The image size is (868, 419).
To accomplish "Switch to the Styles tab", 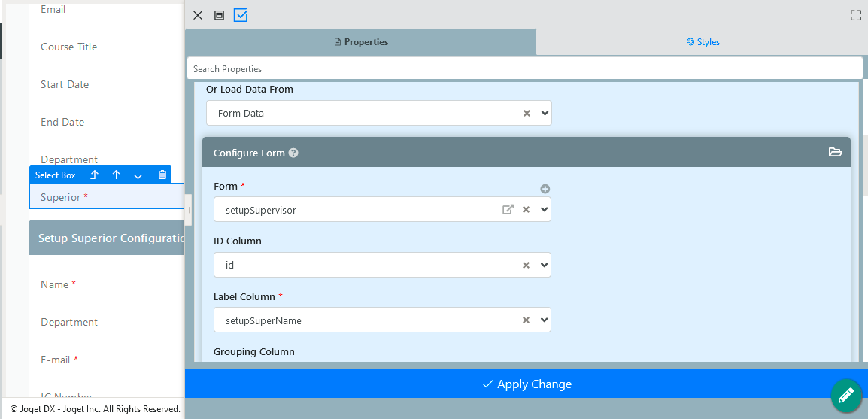I will (703, 42).
